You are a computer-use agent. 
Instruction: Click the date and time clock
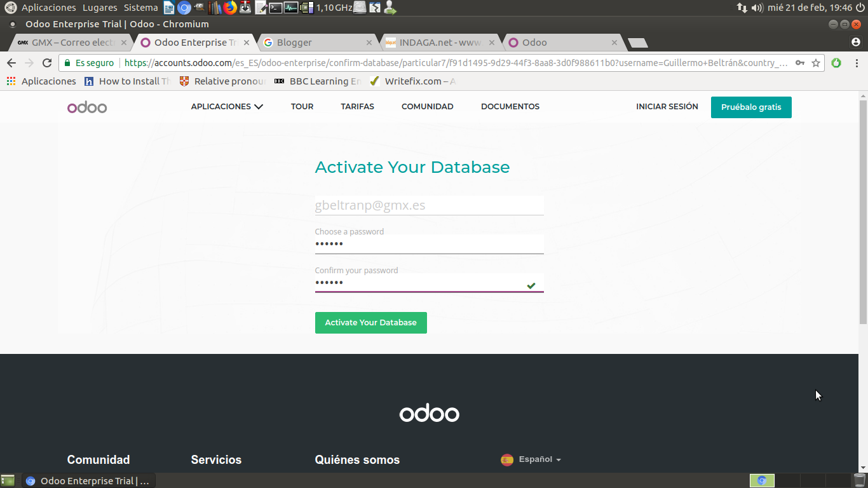810,8
